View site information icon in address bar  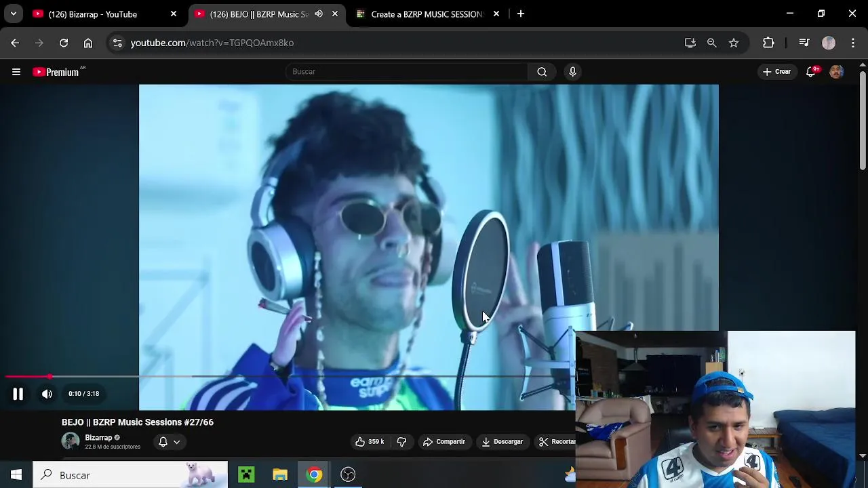117,43
